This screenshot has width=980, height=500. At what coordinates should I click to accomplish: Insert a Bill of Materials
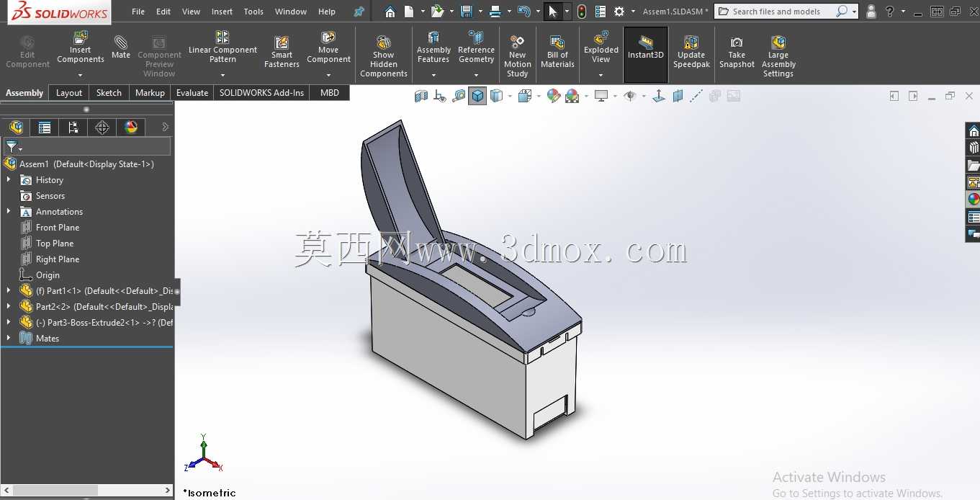pos(557,51)
